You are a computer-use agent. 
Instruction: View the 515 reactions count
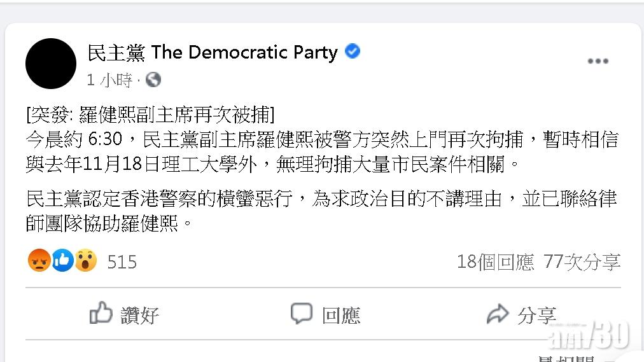(x=122, y=261)
